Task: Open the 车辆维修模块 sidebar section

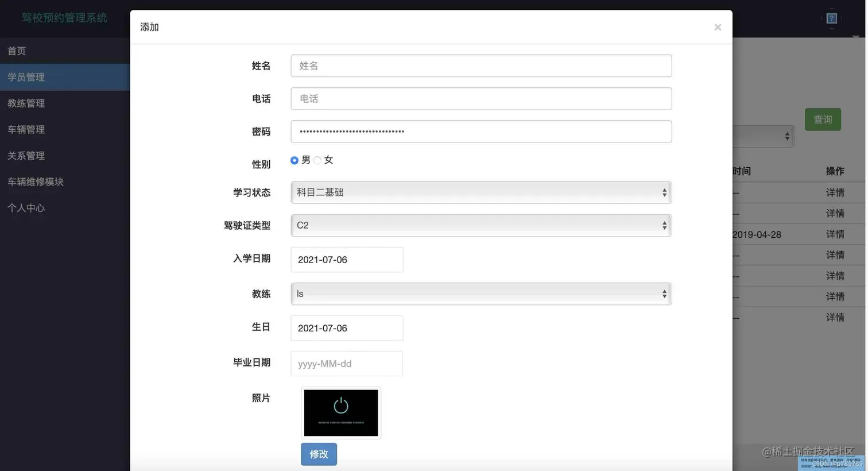Action: click(36, 181)
